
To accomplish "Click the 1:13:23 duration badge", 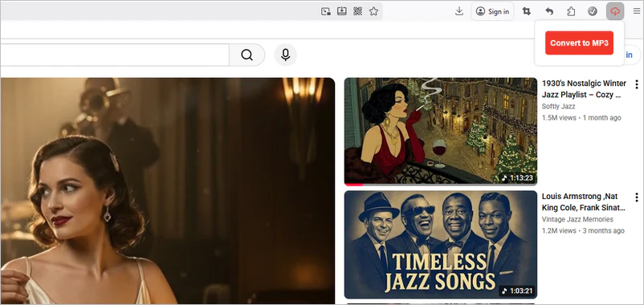I will tap(518, 178).
